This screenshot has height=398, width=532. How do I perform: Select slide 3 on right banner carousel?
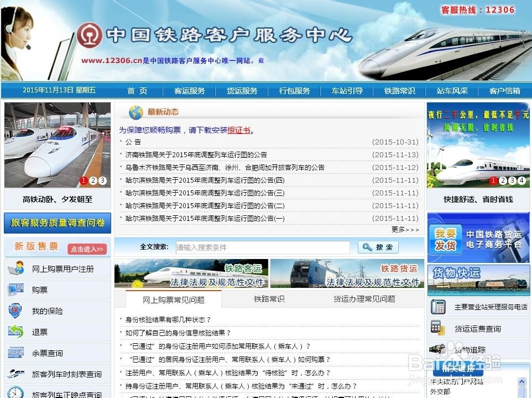(512, 180)
